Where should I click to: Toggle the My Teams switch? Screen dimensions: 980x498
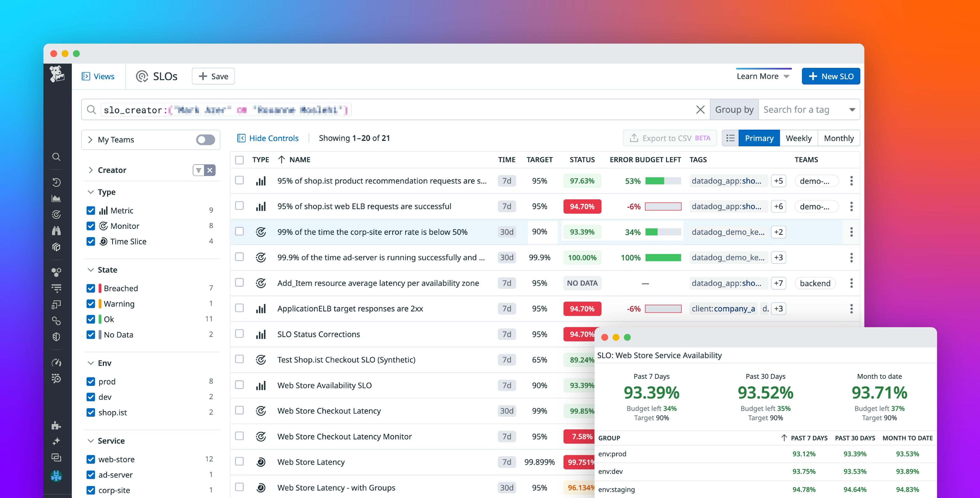click(204, 139)
